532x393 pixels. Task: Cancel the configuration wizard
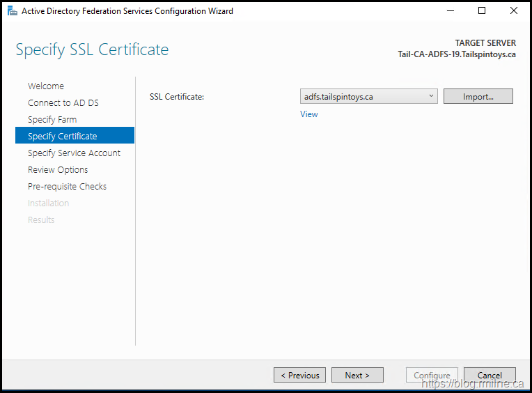coord(490,376)
